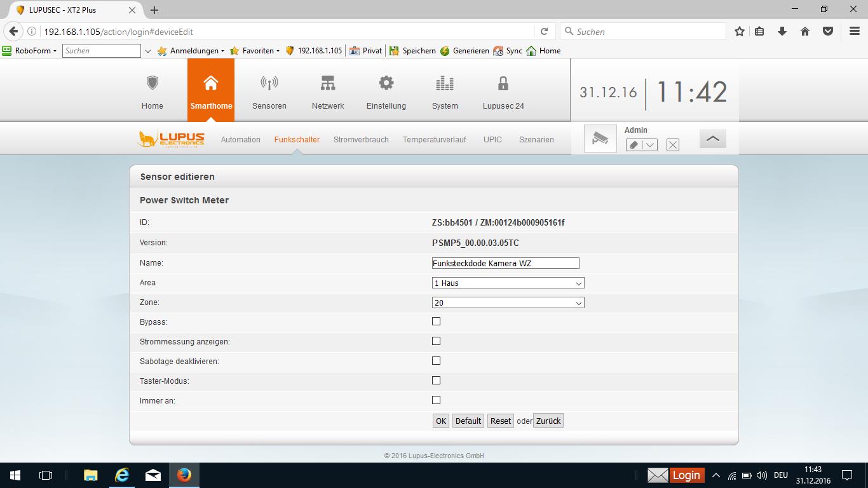Open the Lupusec 24 lock icon
Image resolution: width=868 pixels, height=488 pixels.
coord(503,83)
